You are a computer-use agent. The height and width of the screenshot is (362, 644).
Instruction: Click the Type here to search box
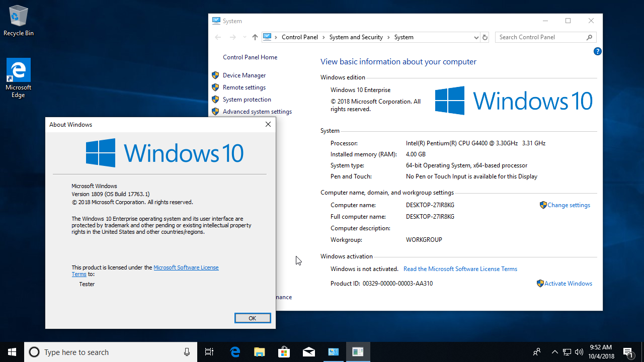(110, 352)
